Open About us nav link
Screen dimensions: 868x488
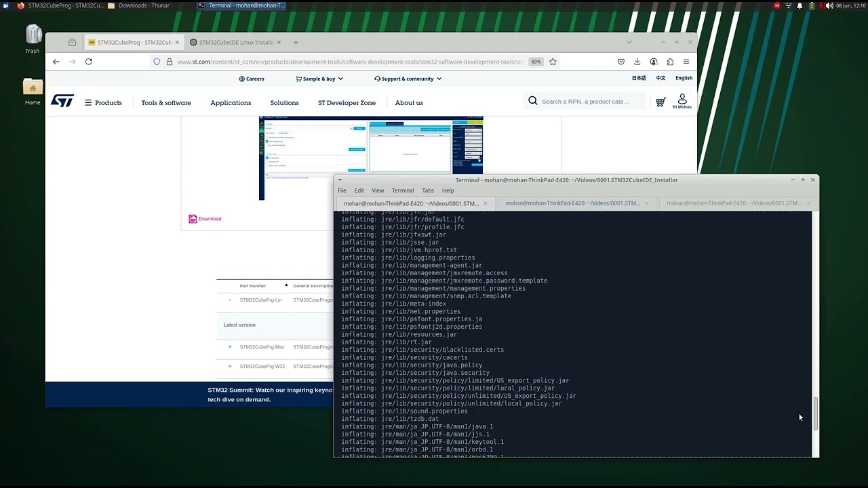[x=409, y=103]
